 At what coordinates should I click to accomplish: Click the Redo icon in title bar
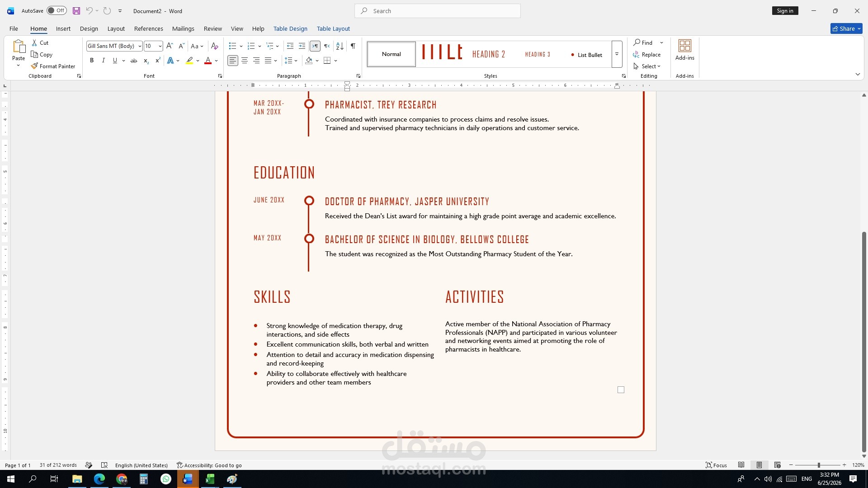coord(107,11)
